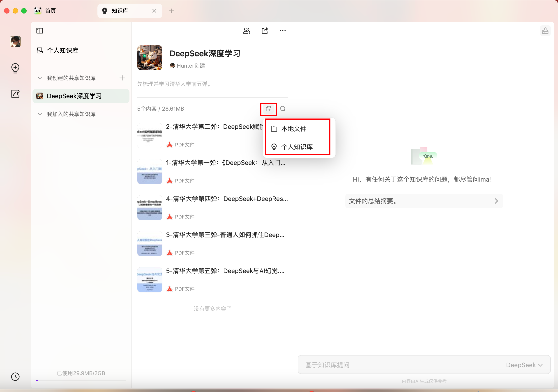Open the history clock icon
The image size is (558, 392).
(x=15, y=376)
